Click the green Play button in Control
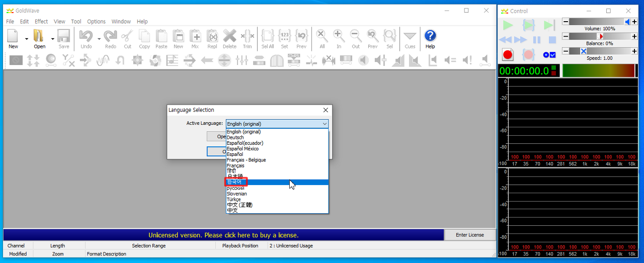Image resolution: width=644 pixels, height=263 pixels. click(508, 25)
